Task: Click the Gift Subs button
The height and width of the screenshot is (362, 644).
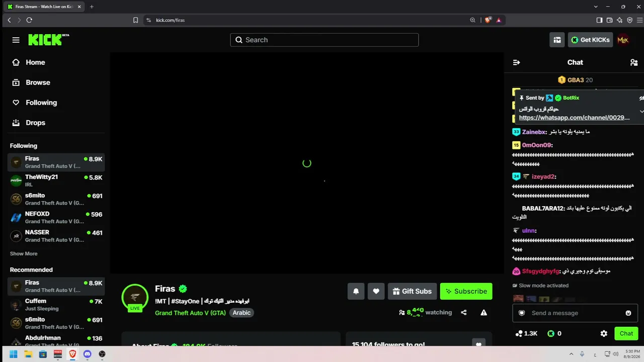Action: point(412,291)
